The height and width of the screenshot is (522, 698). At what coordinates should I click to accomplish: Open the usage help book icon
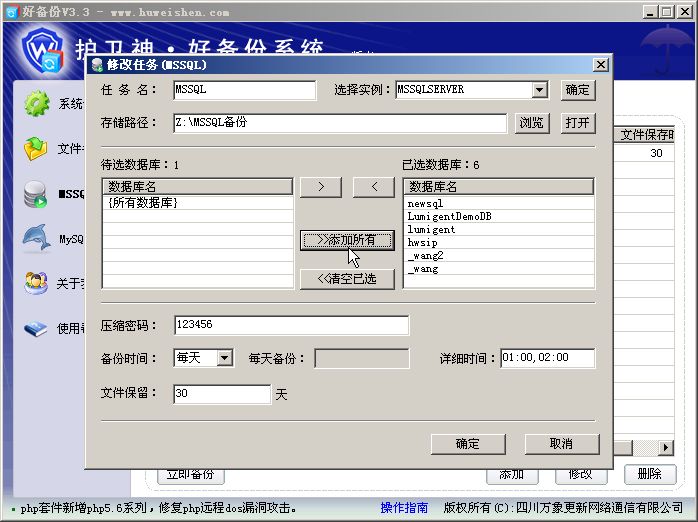(x=36, y=329)
